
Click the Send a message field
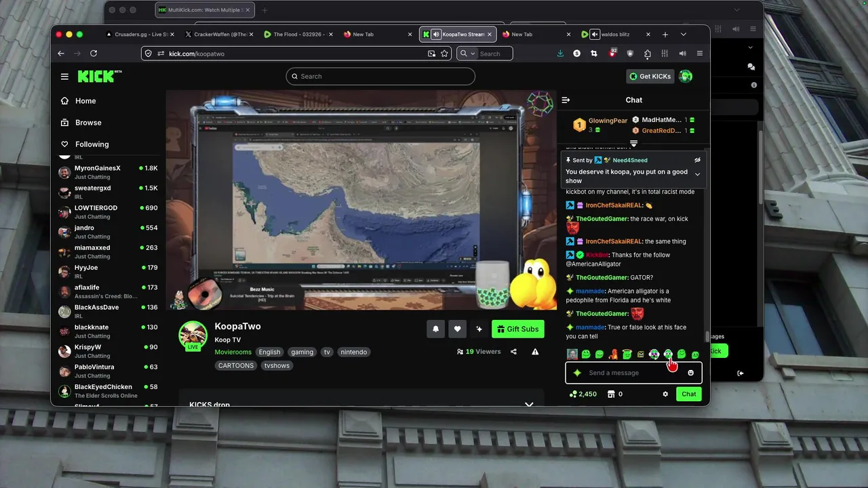(x=634, y=373)
